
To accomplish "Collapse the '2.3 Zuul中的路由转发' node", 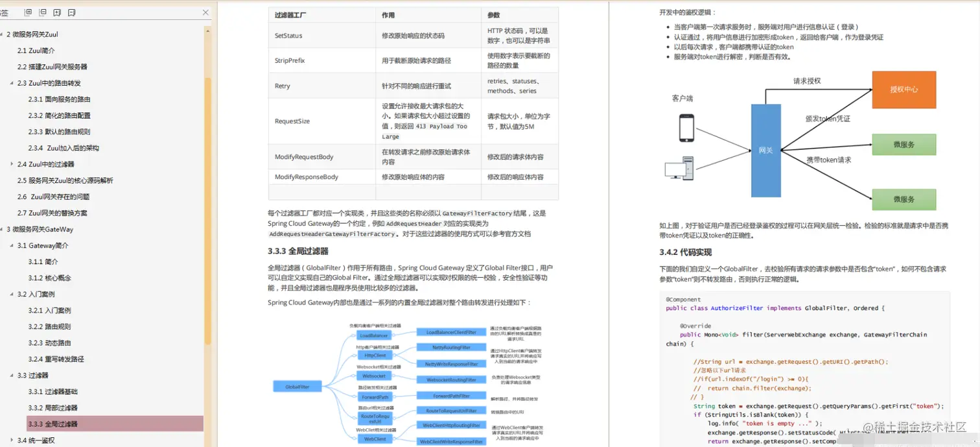I will 12,83.
